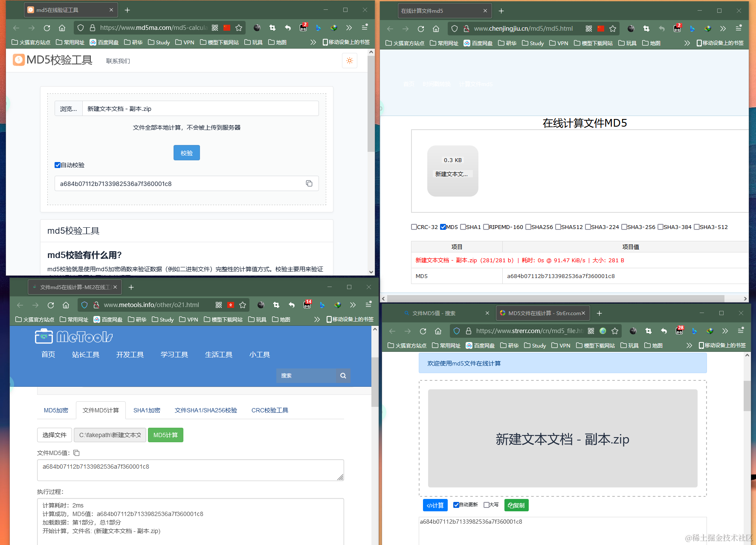Click the screenshot crop extension icon in Firefox toolbar
This screenshot has width=756, height=545.
(272, 28)
